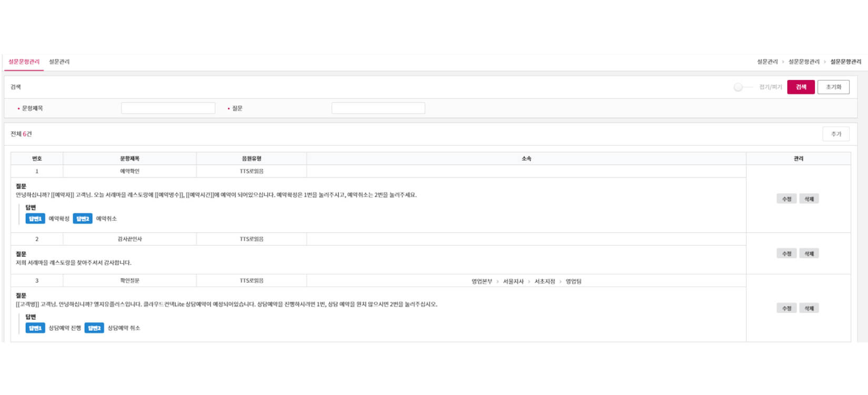Focus the 질문 search input field
The width and height of the screenshot is (868, 395).
(x=378, y=108)
